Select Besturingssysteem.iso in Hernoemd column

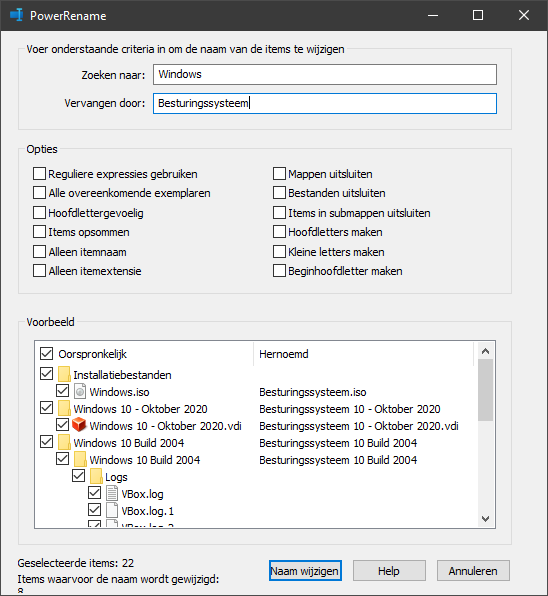click(313, 392)
